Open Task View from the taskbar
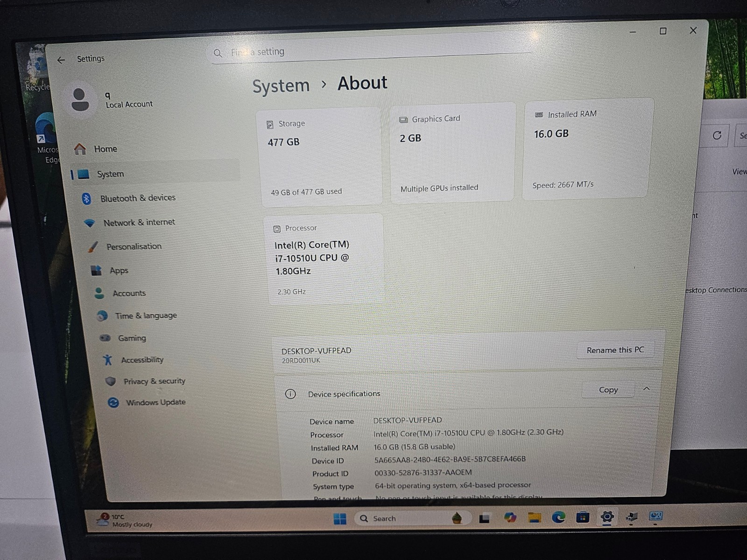747x560 pixels. click(484, 518)
